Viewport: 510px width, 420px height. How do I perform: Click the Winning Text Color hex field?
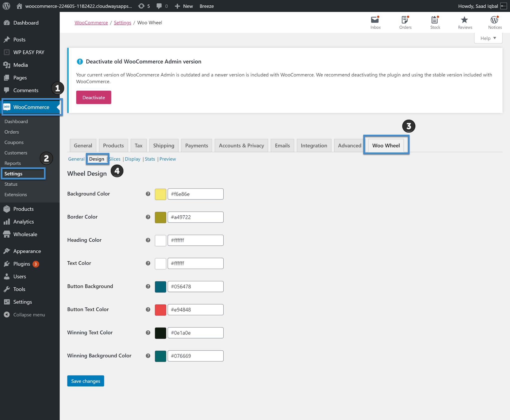(x=195, y=333)
